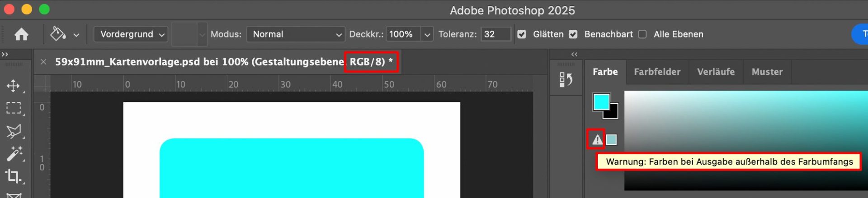Select the Move tool
Image resolution: width=868 pixels, height=198 pixels.
coord(14,86)
